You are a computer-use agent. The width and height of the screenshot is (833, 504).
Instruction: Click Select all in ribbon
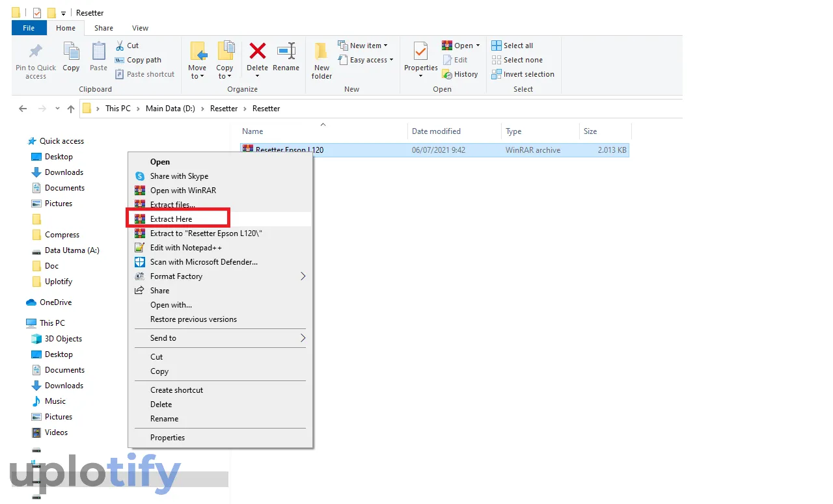(x=512, y=46)
